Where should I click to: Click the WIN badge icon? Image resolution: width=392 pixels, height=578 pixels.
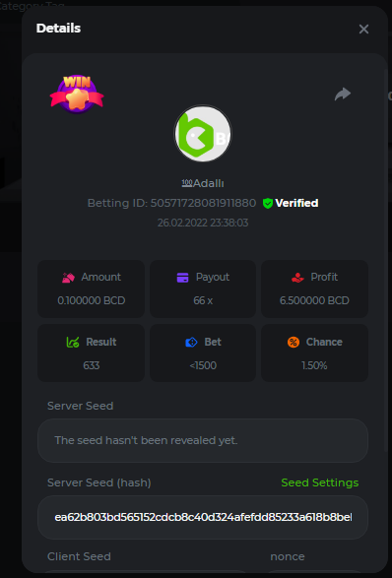(77, 94)
